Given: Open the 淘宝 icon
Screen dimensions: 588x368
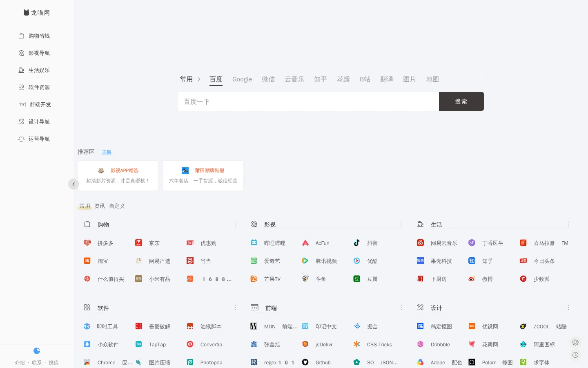Looking at the screenshot, I should pos(87,261).
